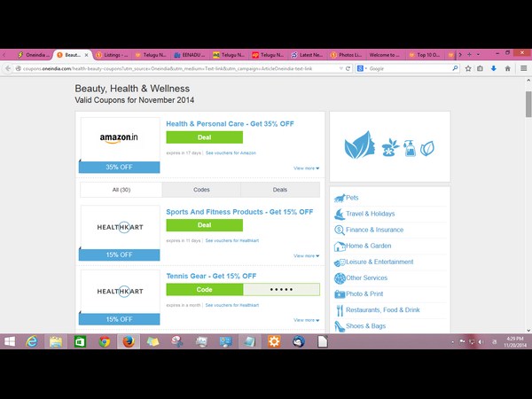Click the page vertical scrollbar thumb
This screenshot has height=399, width=532.
(528, 104)
